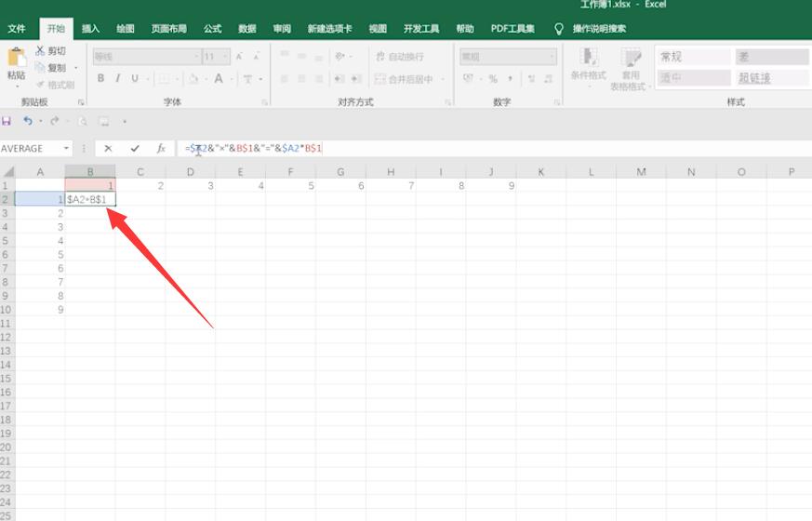This screenshot has height=521, width=812.
Task: Toggle Italic formatting
Action: pyautogui.click(x=118, y=78)
